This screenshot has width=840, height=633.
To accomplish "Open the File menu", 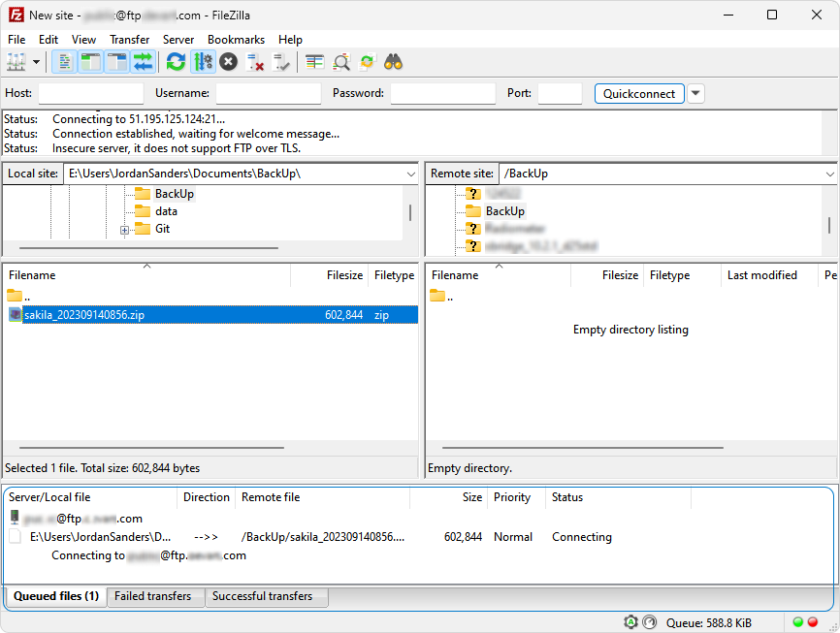I will 16,40.
